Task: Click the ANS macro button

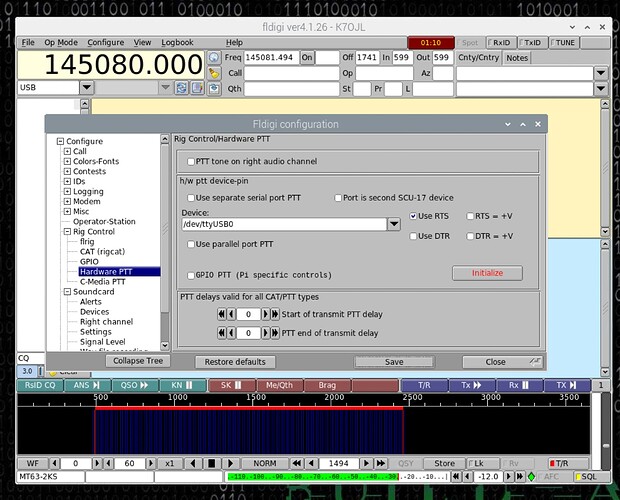Action: pos(87,385)
